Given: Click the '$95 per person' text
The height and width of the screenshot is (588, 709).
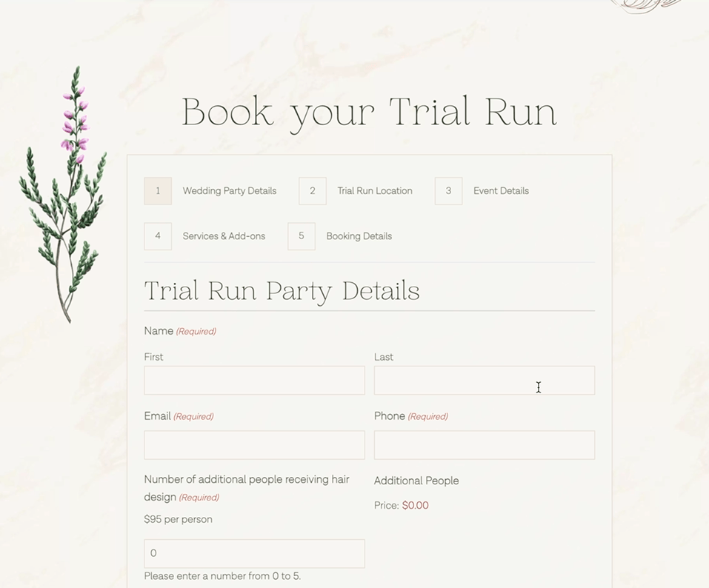Looking at the screenshot, I should pyautogui.click(x=178, y=519).
